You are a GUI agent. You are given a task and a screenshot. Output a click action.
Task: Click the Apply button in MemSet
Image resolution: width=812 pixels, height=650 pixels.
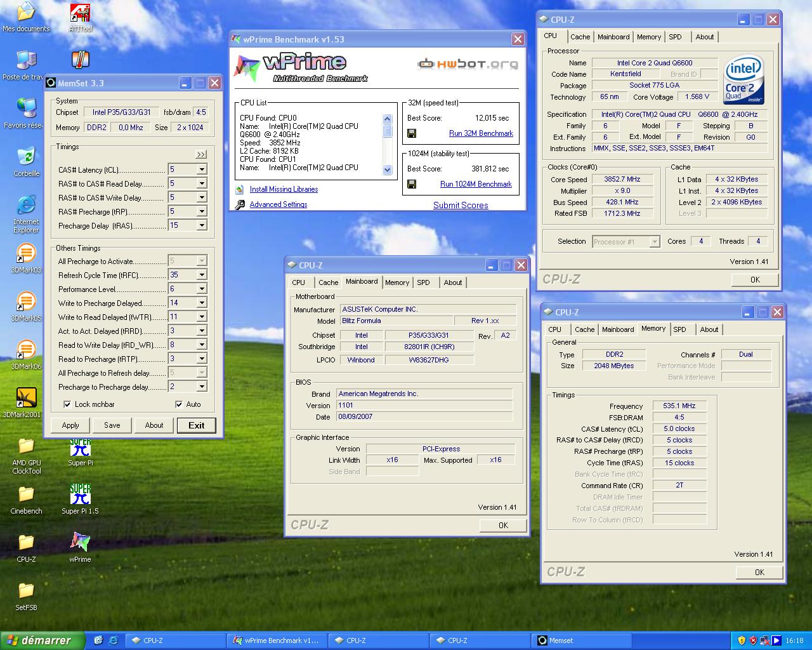pyautogui.click(x=70, y=425)
